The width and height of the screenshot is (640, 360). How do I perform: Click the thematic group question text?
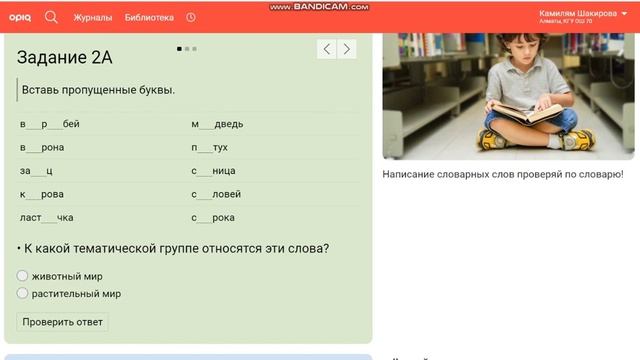[176, 248]
